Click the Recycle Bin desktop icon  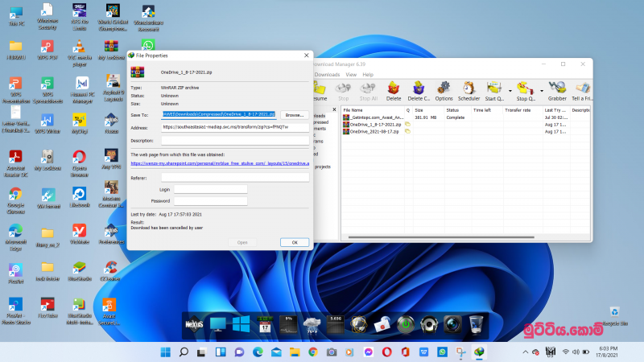[614, 316]
